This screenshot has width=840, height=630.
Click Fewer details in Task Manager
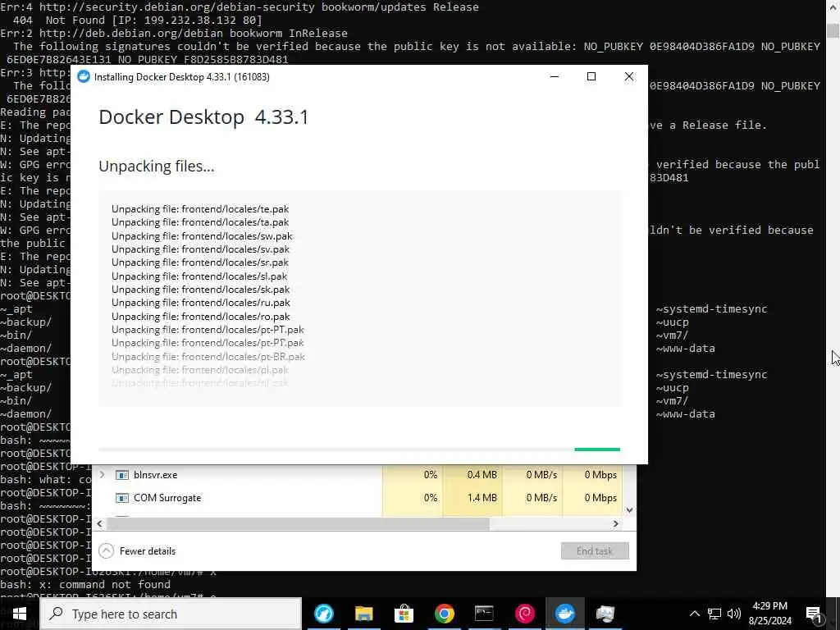(148, 550)
